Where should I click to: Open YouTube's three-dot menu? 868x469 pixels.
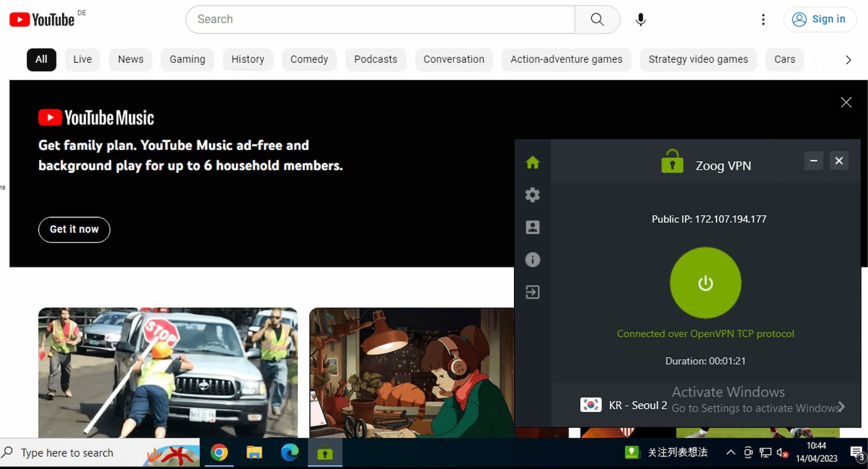(x=763, y=19)
